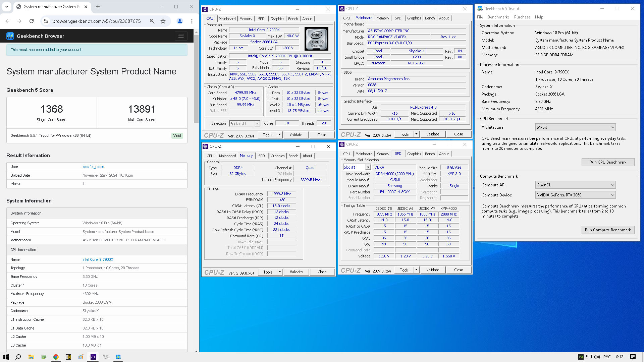Screen dimensions: 644x362
Task: Expand Tools arrow in CPU-Z Mainboard window
Action: pyautogui.click(x=416, y=134)
